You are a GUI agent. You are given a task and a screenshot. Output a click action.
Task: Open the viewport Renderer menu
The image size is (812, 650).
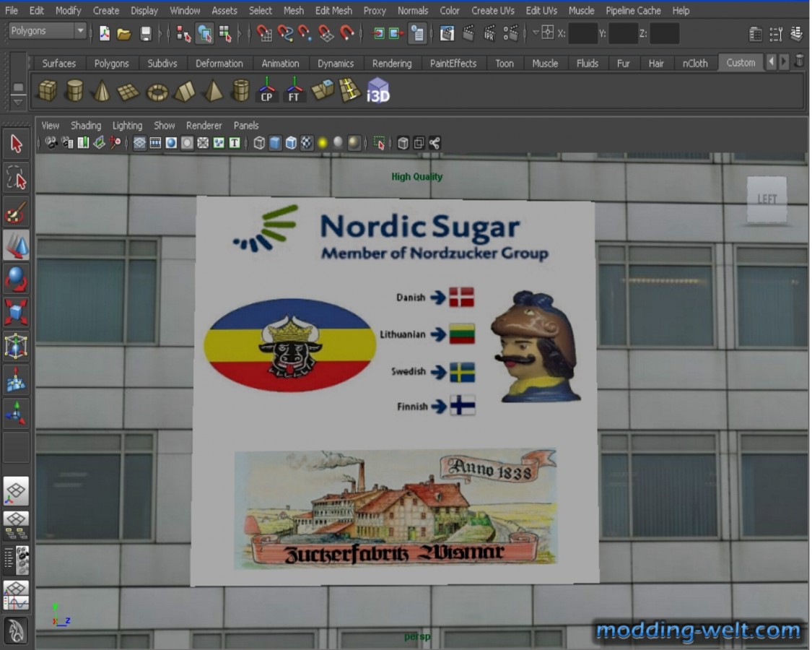coord(204,126)
